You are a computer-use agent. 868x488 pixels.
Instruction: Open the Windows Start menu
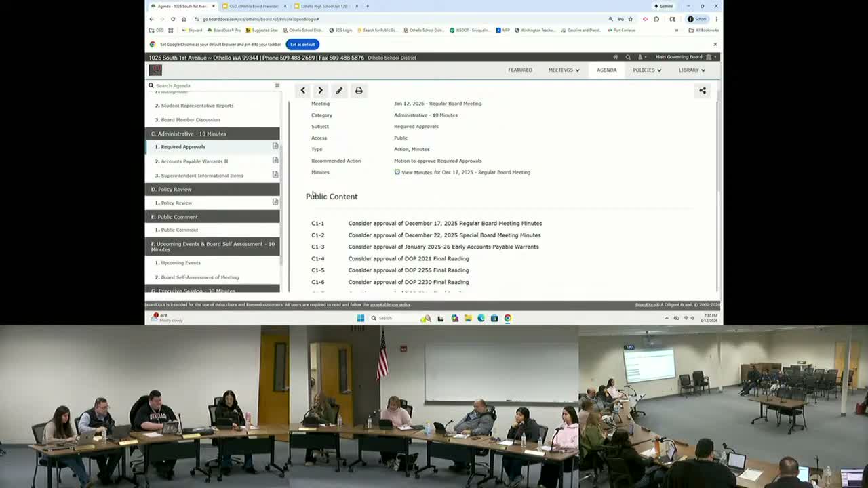pos(361,318)
